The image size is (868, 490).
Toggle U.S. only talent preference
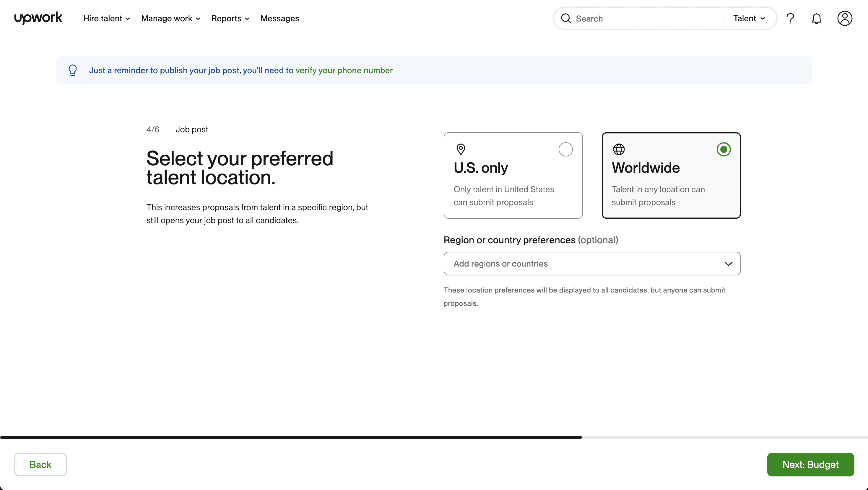(x=565, y=149)
